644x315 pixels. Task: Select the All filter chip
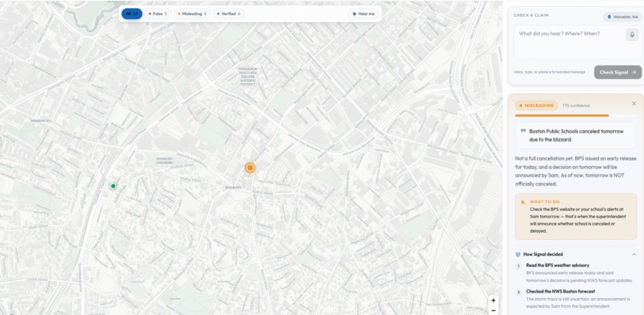[132, 14]
